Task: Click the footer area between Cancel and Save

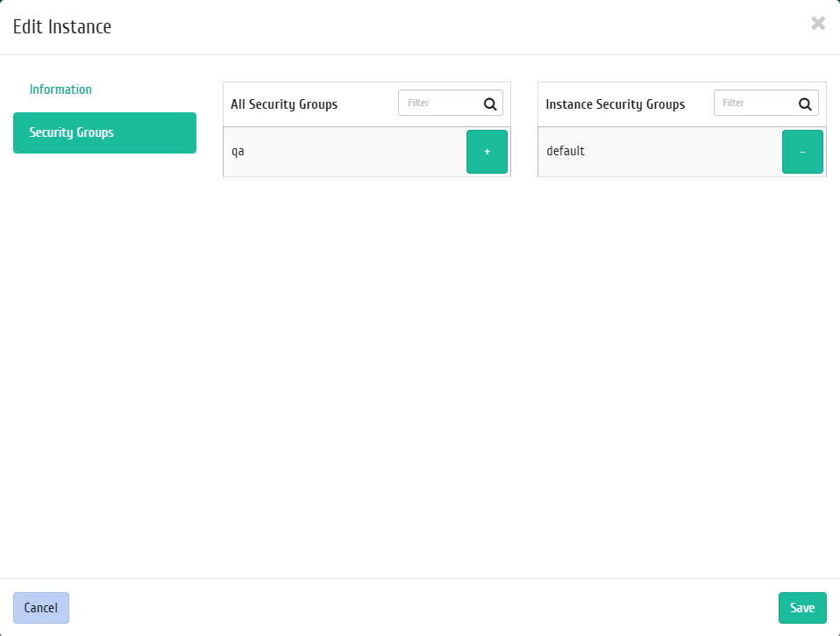Action: (x=421, y=608)
